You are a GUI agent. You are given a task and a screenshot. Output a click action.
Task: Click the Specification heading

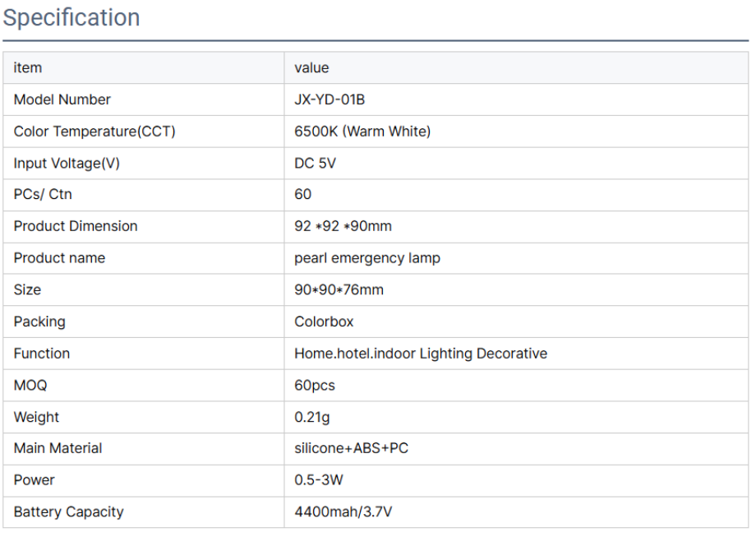(71, 18)
